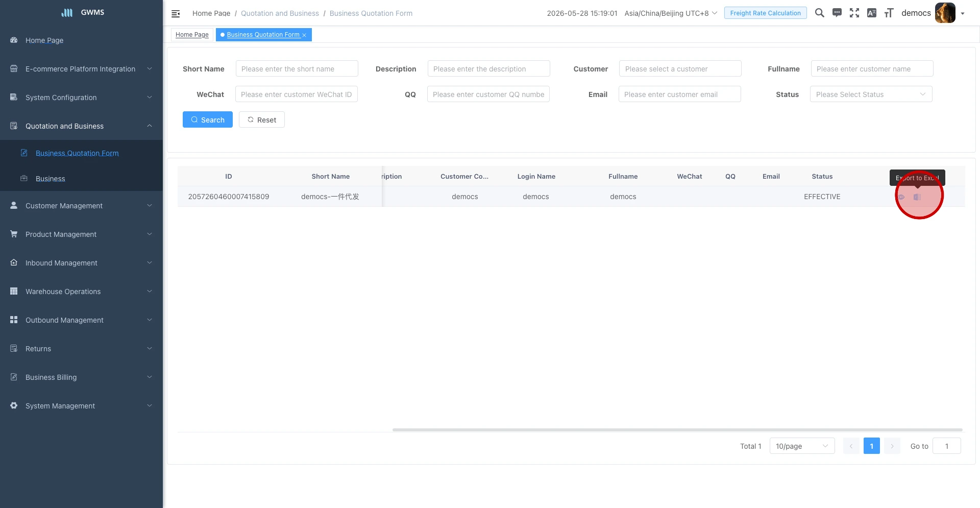Collapse the sidebar with the hamburger icon
The image size is (980, 508).
tap(176, 13)
